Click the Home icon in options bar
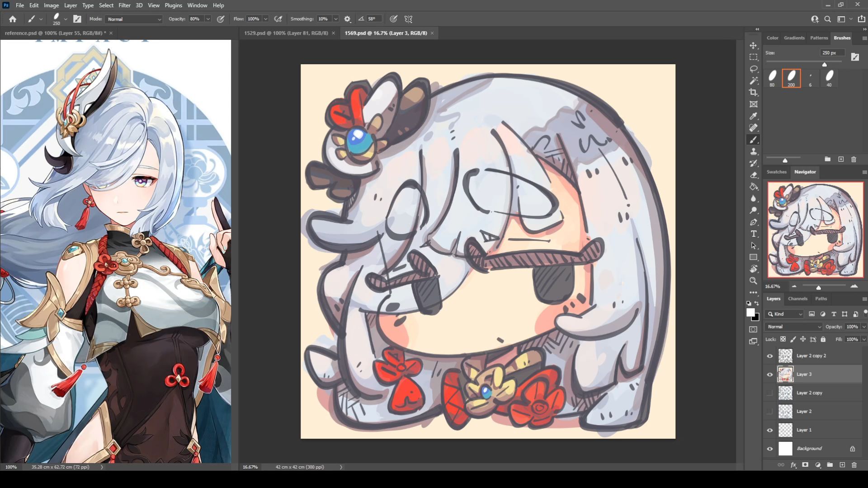868x488 pixels. (13, 19)
